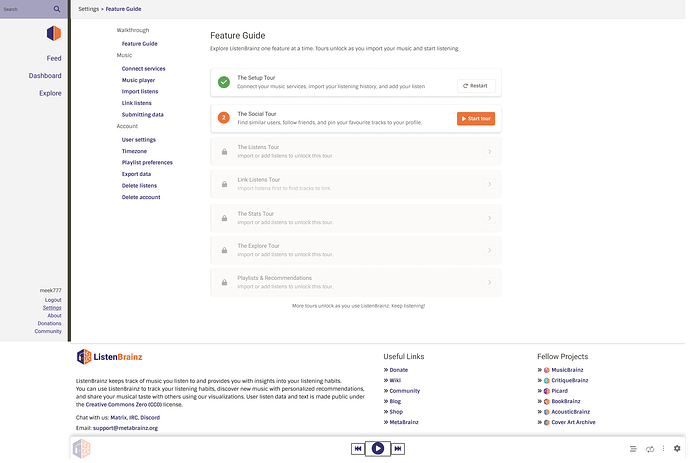Click the lock icon on The Listens Tour
This screenshot has width=690, height=463.
(224, 152)
